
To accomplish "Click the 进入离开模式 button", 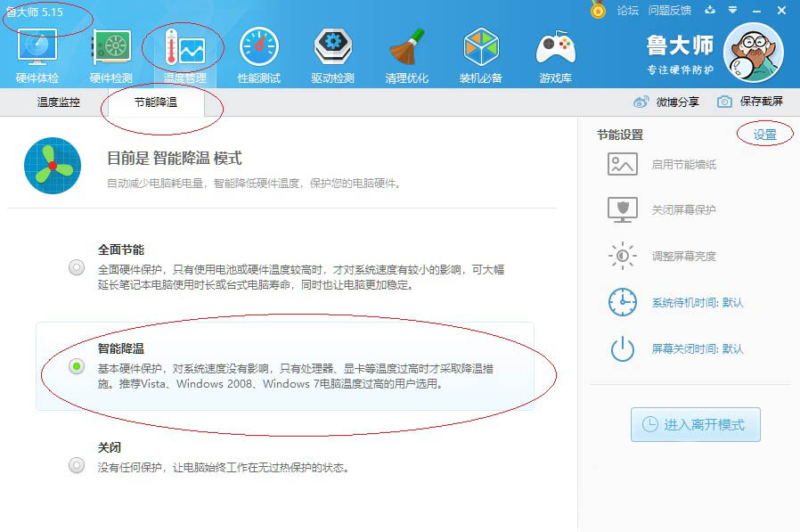I will click(x=695, y=424).
